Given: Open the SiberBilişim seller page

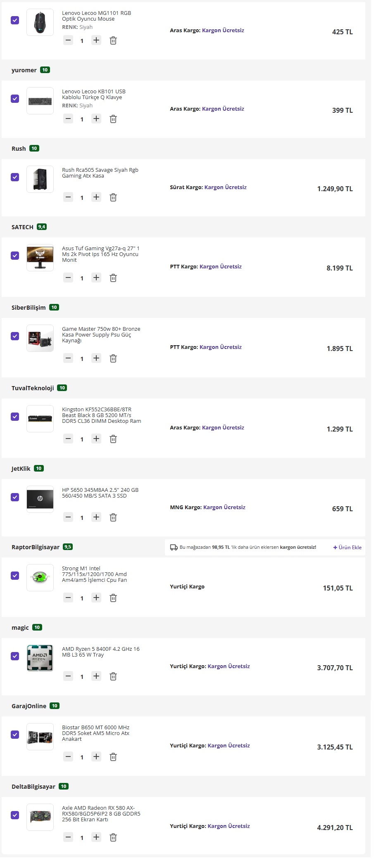Looking at the screenshot, I should coord(29,308).
